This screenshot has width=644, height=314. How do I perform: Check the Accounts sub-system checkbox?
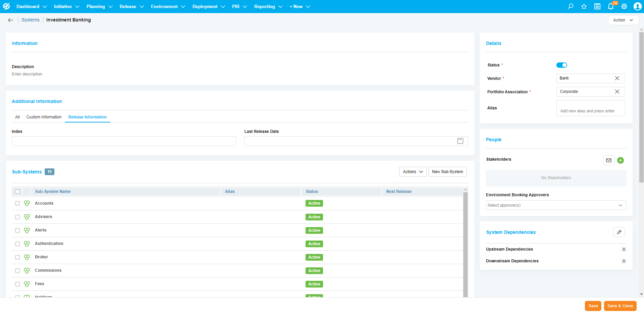(x=17, y=203)
